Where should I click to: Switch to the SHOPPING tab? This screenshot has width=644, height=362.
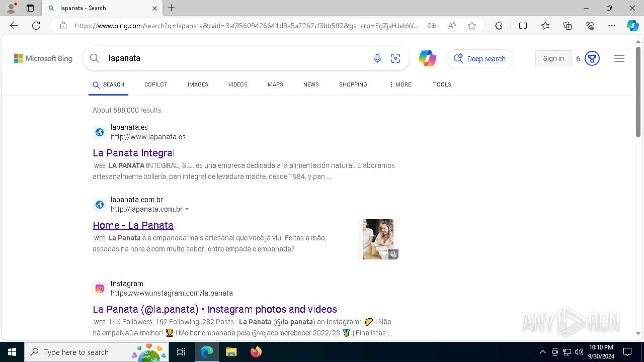click(353, 84)
